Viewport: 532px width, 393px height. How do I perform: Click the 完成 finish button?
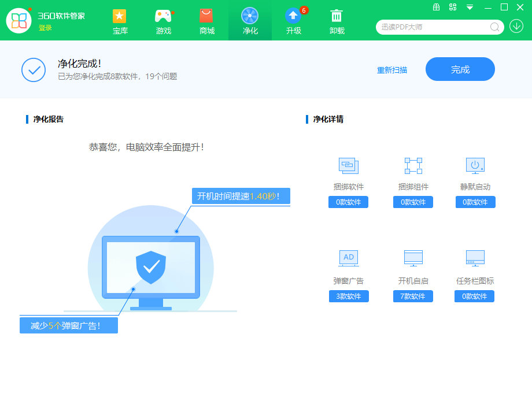pyautogui.click(x=460, y=69)
